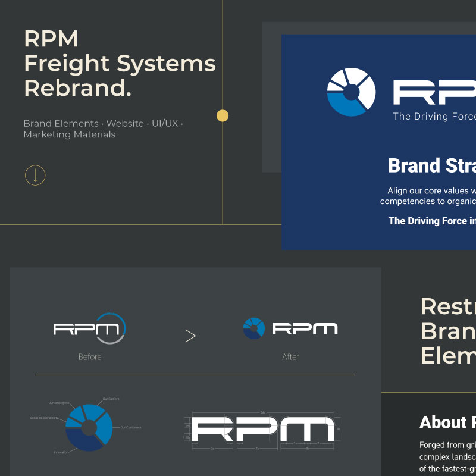Click the large RPM wordmark on blue slide
The width and height of the screenshot is (476, 476).
coord(434,92)
